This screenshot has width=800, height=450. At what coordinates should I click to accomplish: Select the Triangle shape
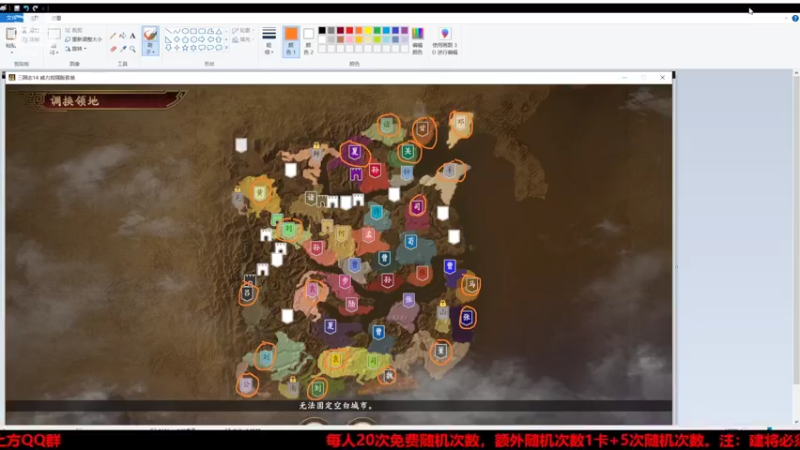218,31
